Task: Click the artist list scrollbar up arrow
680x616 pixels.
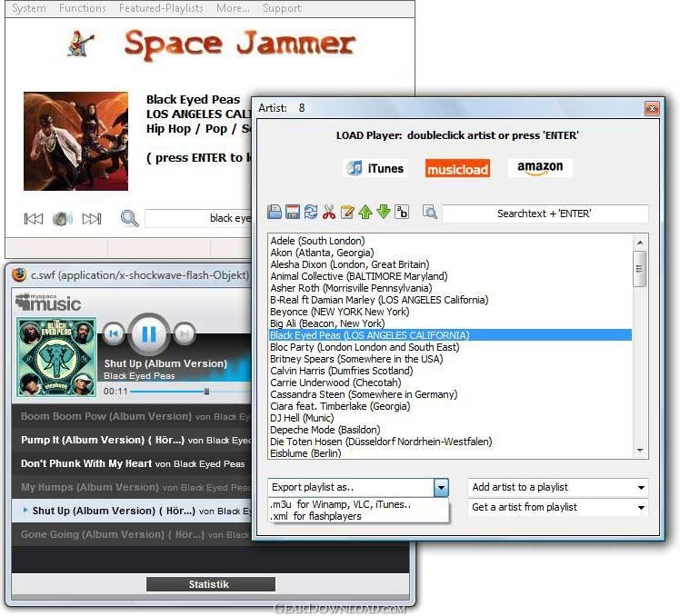Action: (x=640, y=243)
